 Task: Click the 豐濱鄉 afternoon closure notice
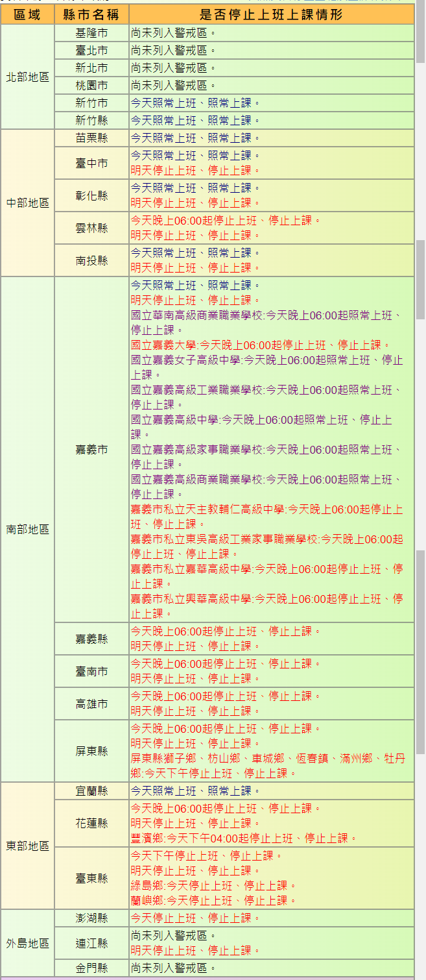pyautogui.click(x=244, y=838)
